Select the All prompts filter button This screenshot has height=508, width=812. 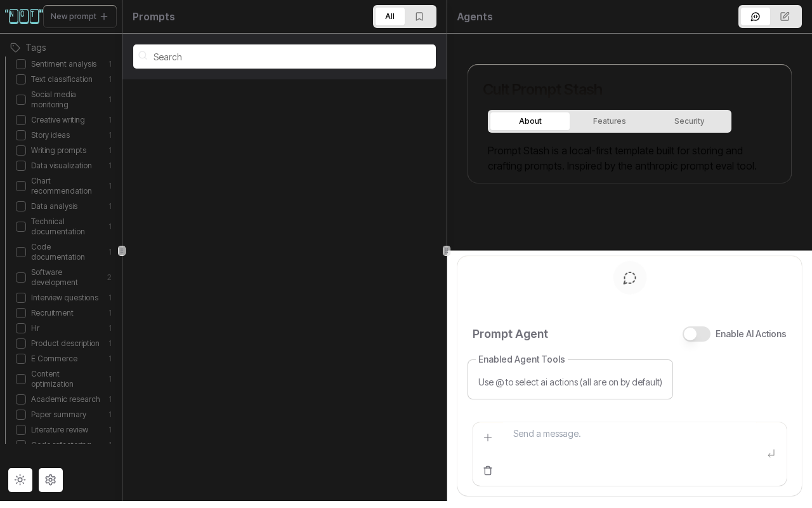390,17
